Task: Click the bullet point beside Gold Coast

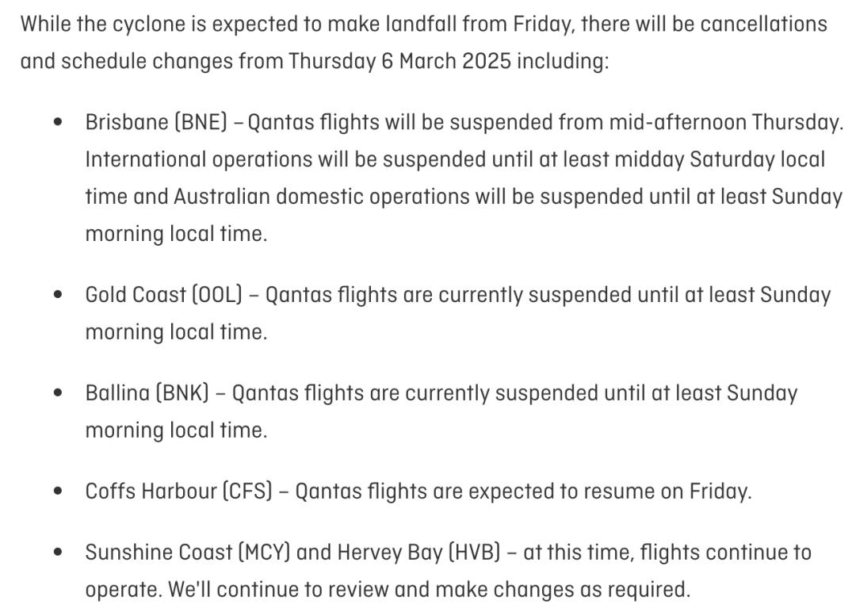Action: [57, 295]
